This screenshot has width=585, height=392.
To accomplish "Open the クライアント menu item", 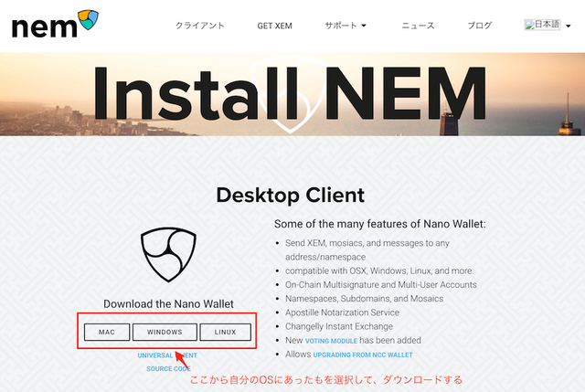I will click(x=200, y=26).
